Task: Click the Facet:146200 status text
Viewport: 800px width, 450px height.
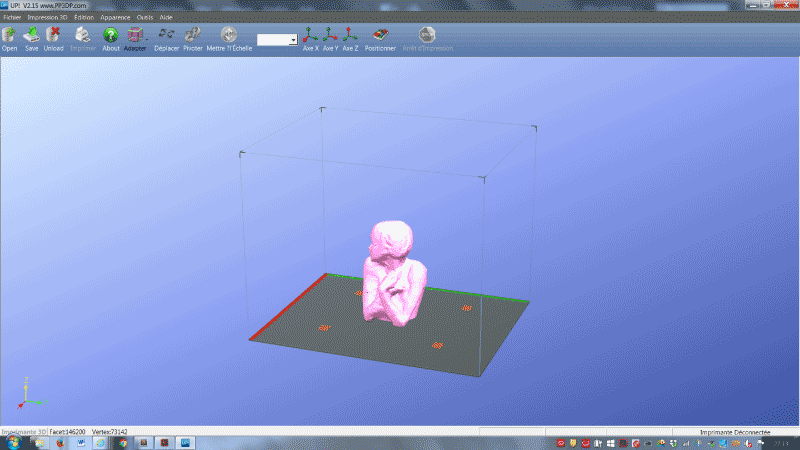Action: click(x=67, y=432)
